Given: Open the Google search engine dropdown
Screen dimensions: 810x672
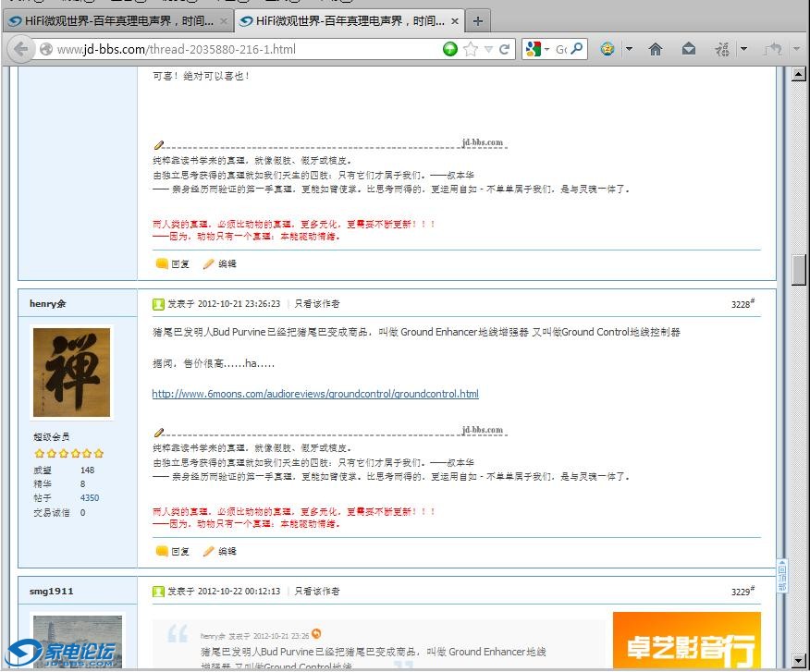Looking at the screenshot, I should click(x=537, y=49).
